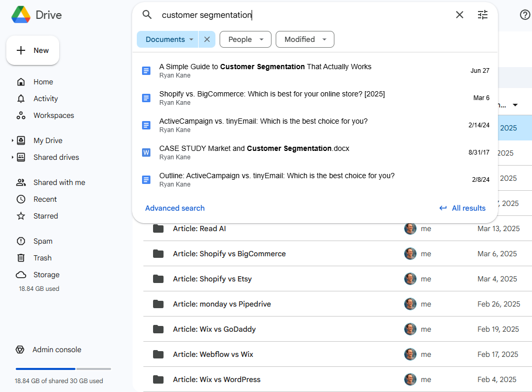
Task: Click date 'Mar 13, 2025' in Read AI row
Action: (498, 228)
